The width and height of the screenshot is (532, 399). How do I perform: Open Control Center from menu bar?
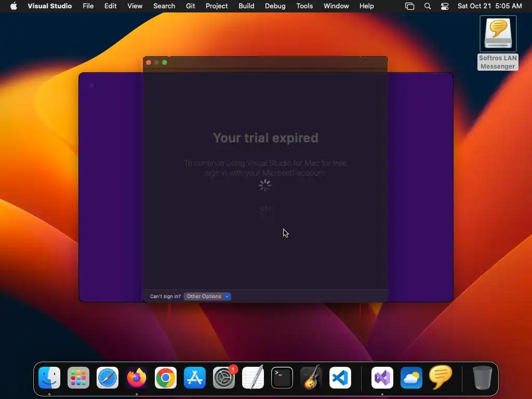coord(445,6)
